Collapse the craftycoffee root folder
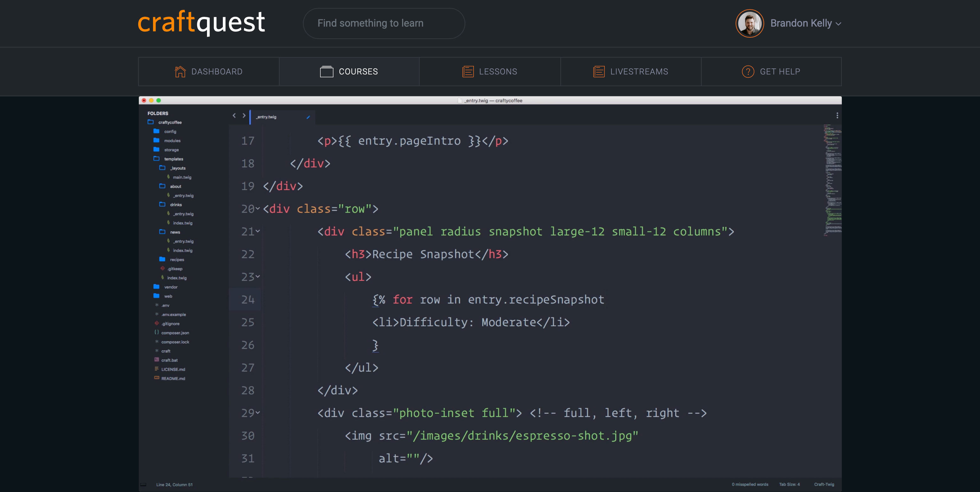The width and height of the screenshot is (980, 492). [165, 122]
